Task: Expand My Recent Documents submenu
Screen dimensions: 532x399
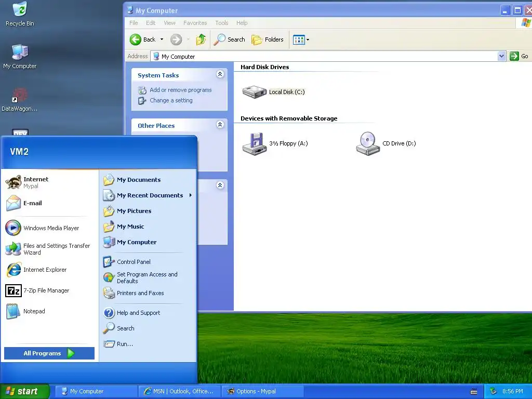Action: [148, 195]
